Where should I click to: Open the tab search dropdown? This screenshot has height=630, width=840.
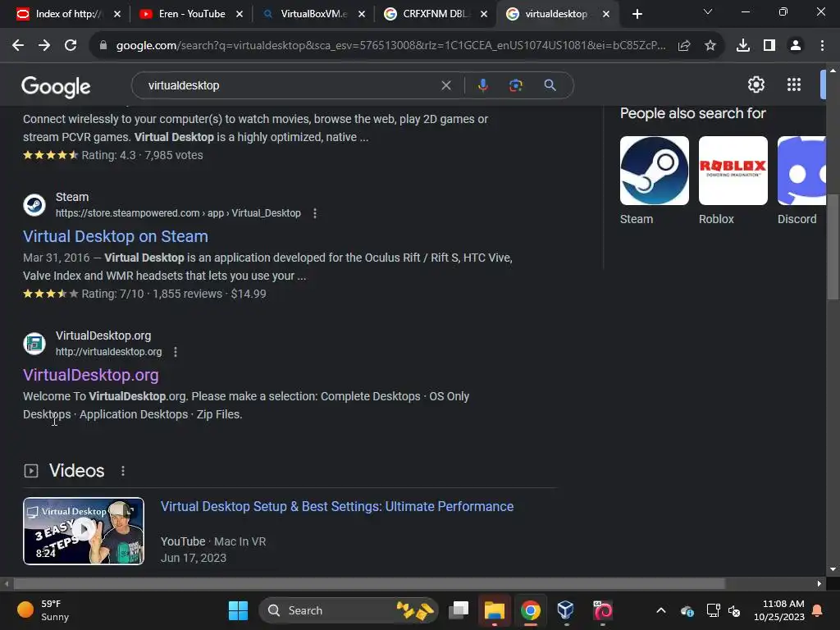click(708, 12)
